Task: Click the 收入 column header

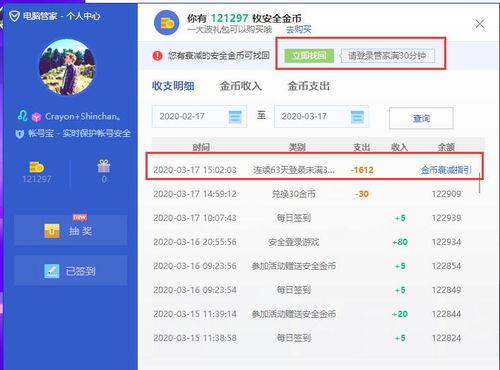Action: 399,147
